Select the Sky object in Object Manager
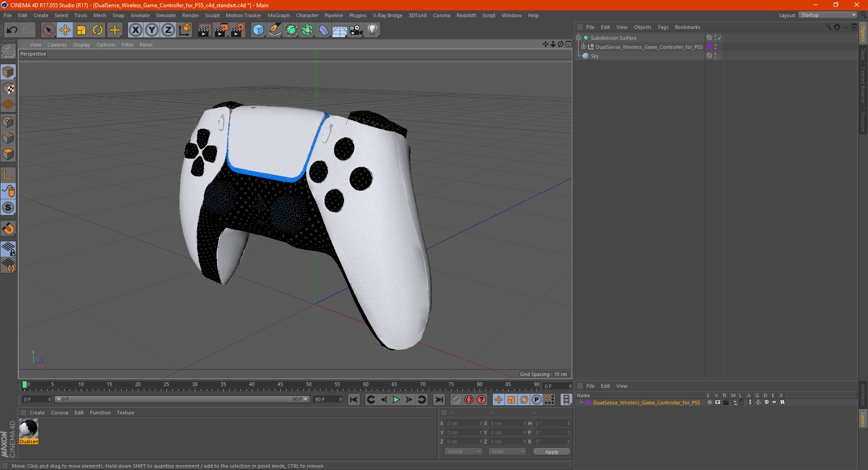Viewport: 868px width, 470px height. tap(594, 56)
